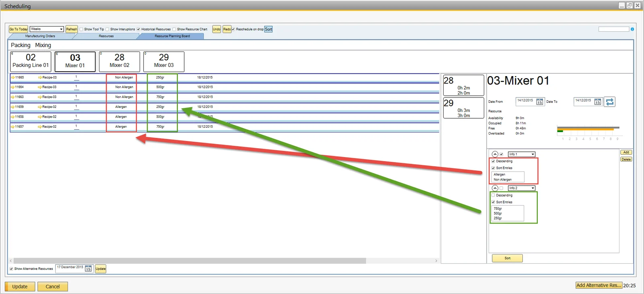Click the Cancel button
This screenshot has height=294, width=644.
pyautogui.click(x=53, y=287)
